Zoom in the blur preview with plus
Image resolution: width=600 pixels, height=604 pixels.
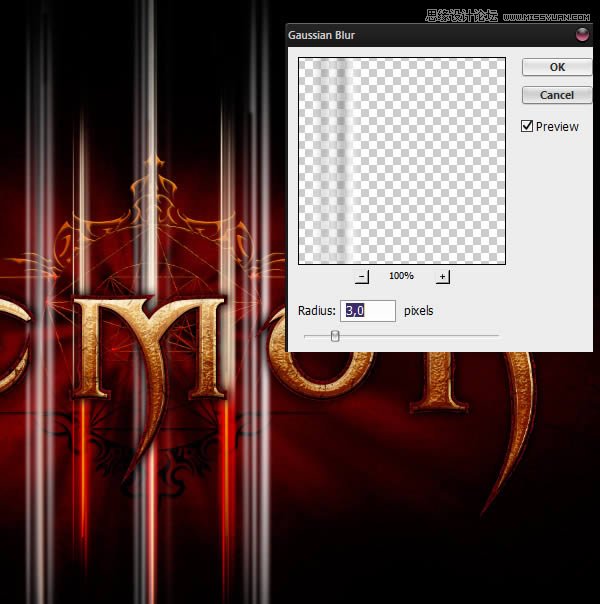coord(442,277)
